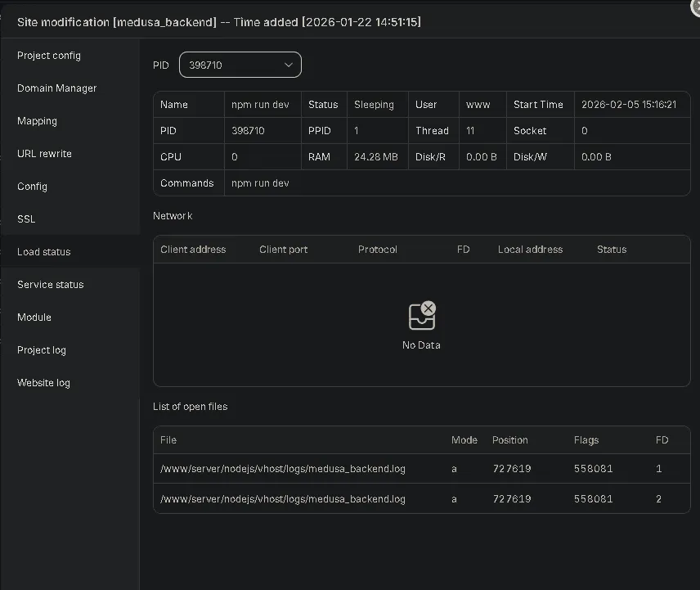Expand the PID dropdown chevron
Viewport: 700px width, 590px height.
pos(289,65)
